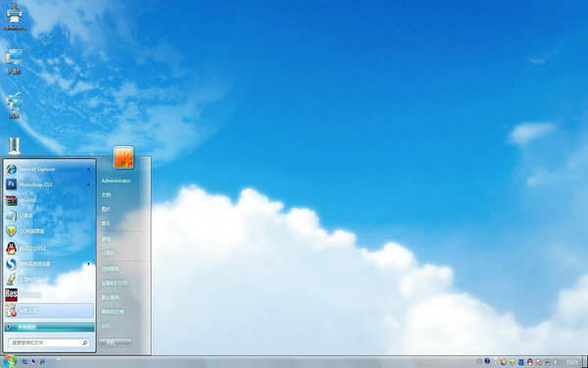Open Computer from the Start menu right pane
This screenshot has width=588, height=368.
point(108,253)
